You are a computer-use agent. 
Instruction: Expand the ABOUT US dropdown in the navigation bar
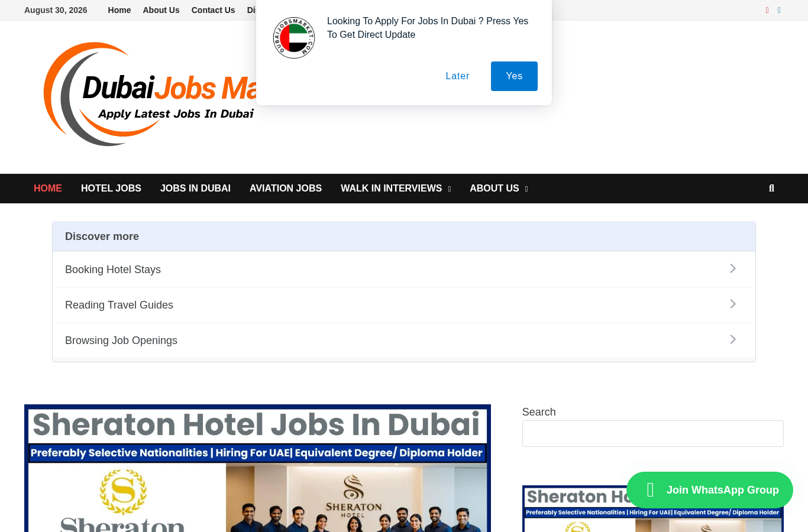(499, 189)
